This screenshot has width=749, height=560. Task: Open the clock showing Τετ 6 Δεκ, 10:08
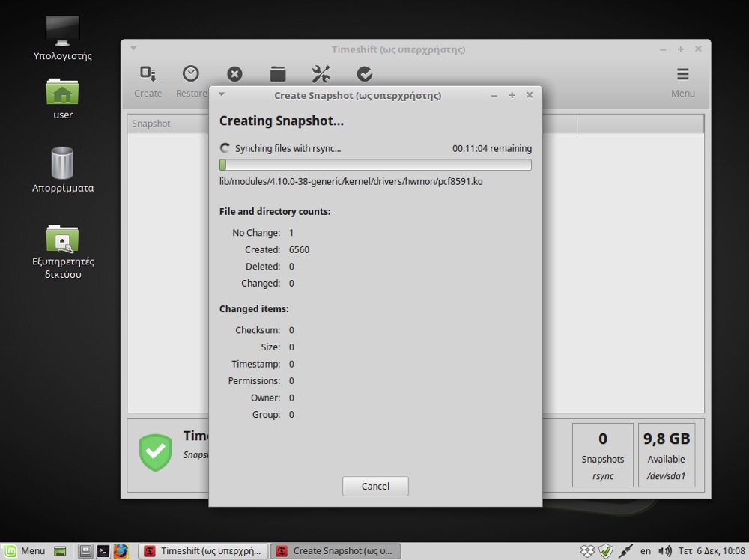712,551
